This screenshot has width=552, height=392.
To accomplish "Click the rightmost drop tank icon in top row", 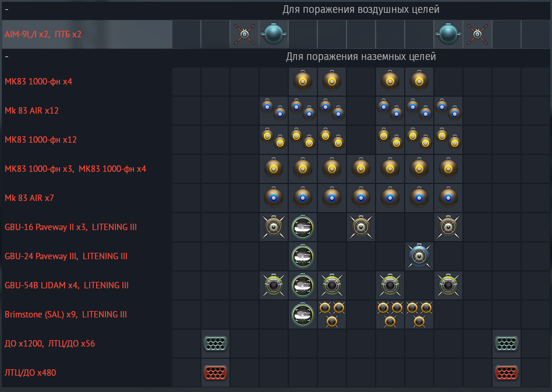I will (x=448, y=35).
